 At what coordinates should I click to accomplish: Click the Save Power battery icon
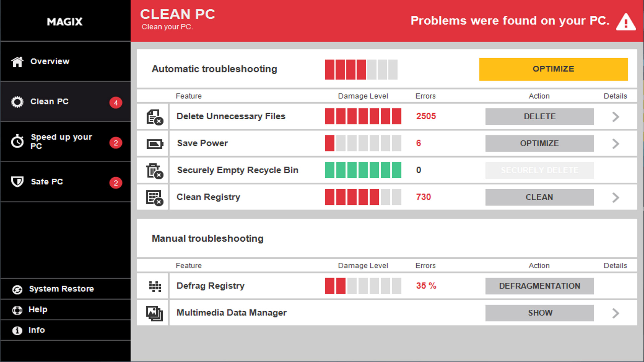[x=154, y=144]
